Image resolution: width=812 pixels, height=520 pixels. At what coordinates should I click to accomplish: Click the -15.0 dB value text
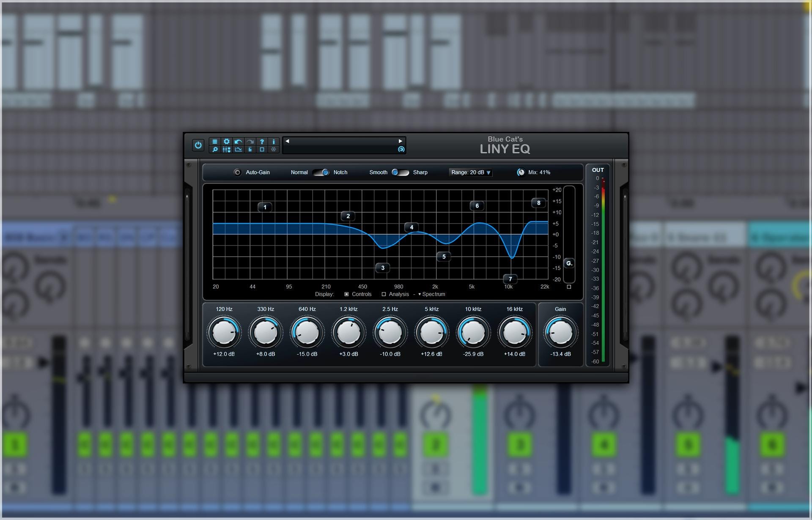[307, 354]
